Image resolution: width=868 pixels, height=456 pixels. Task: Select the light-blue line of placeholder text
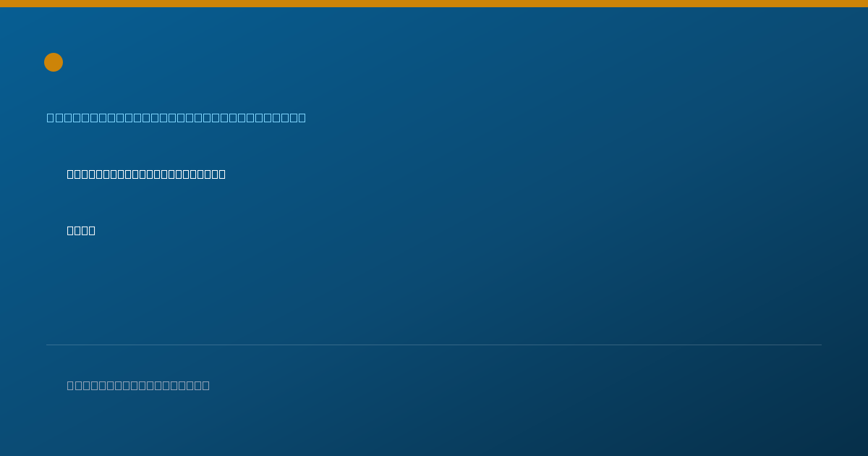[x=176, y=117]
